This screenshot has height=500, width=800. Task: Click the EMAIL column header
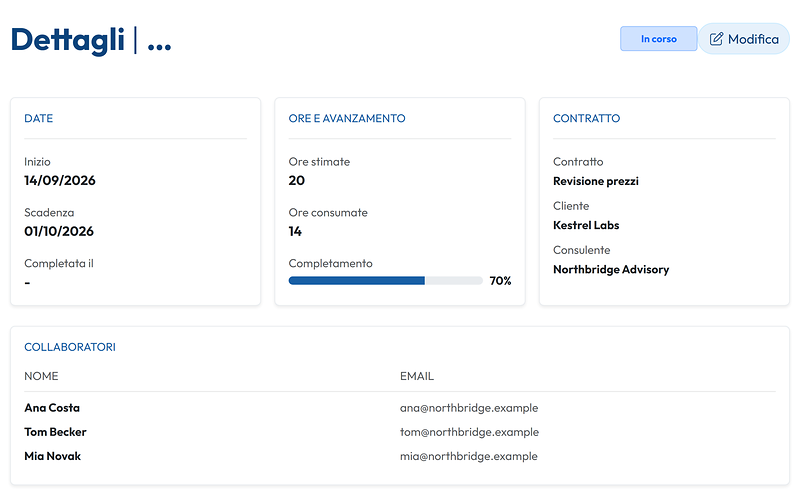tap(417, 376)
